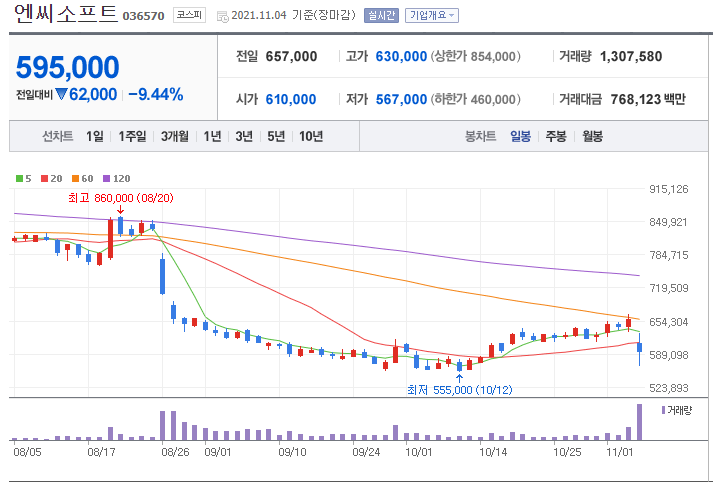
Task: Click the stock name 엔씨소프트
Action: point(66,14)
